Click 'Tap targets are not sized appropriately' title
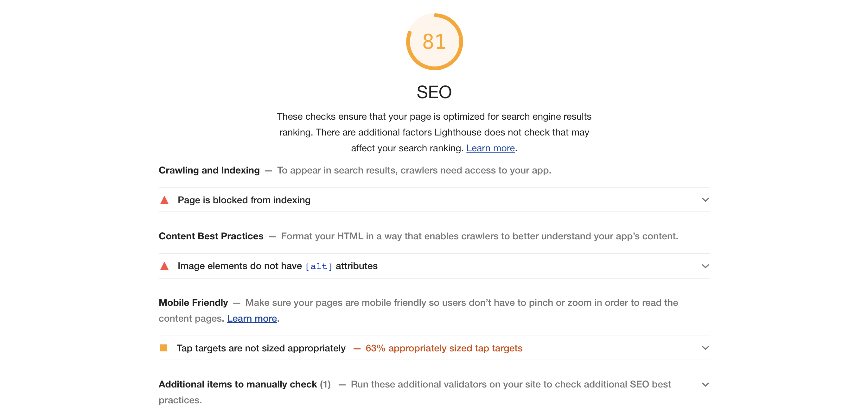The image size is (868, 409). point(261,348)
